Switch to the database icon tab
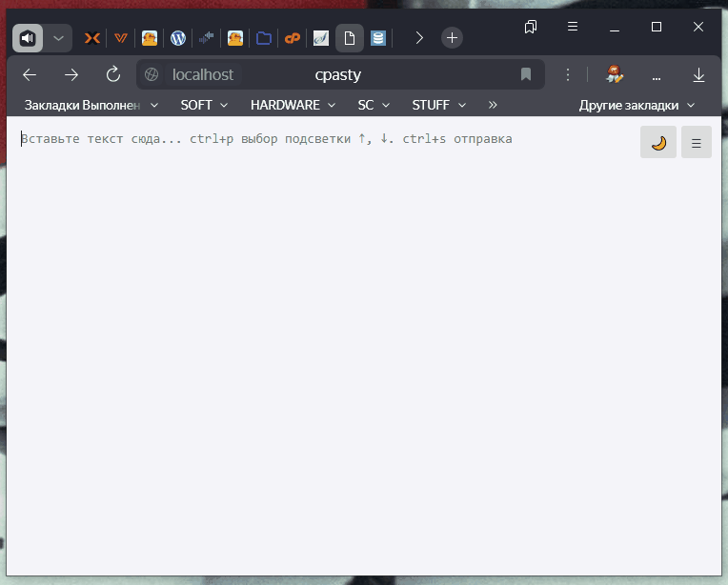Screen dimensions: 728x585 378,38
